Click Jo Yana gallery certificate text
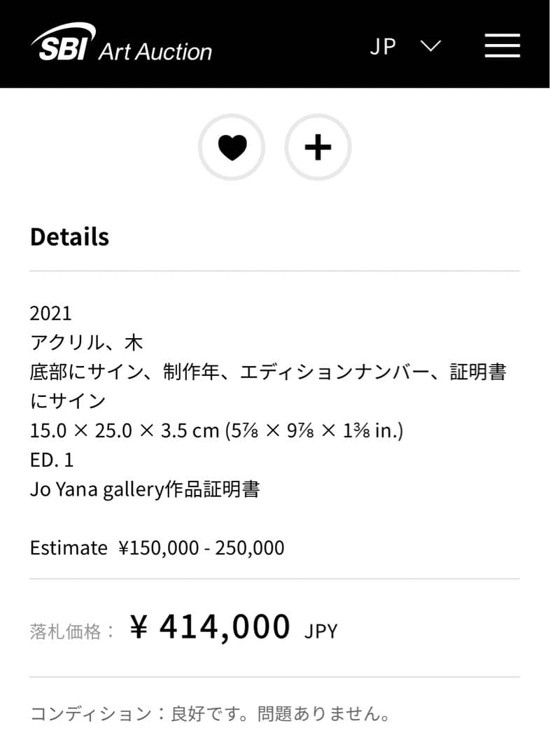This screenshot has height=756, width=550. 145,489
